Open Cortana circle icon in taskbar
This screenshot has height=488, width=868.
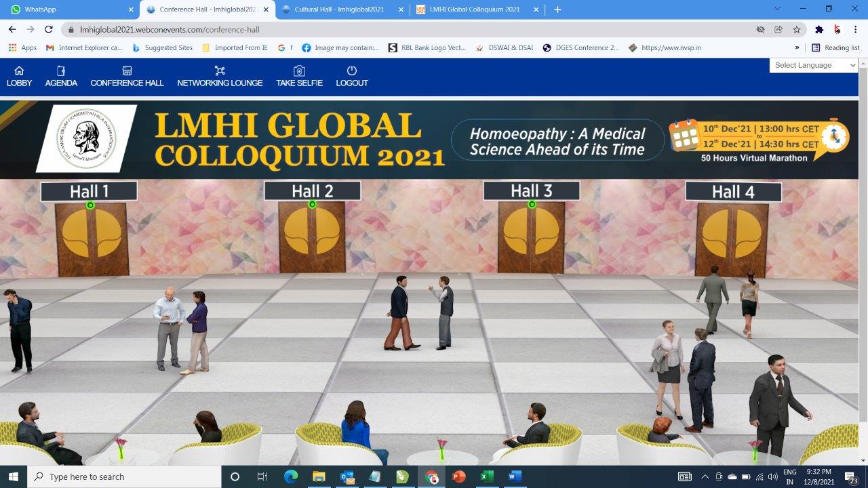coord(235,476)
